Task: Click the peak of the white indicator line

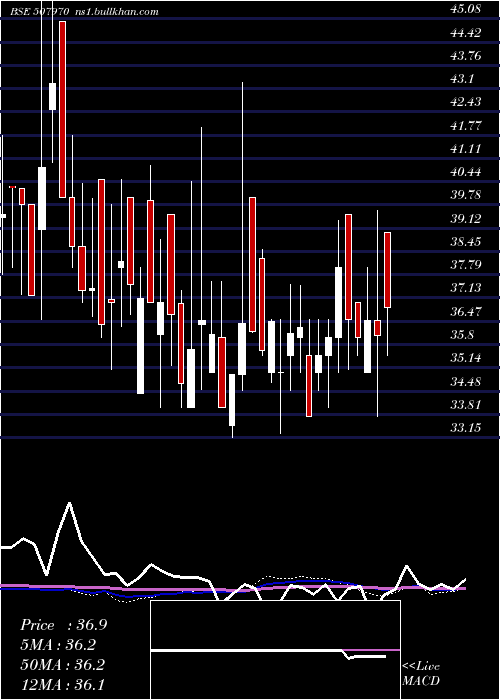Action: 70,503
